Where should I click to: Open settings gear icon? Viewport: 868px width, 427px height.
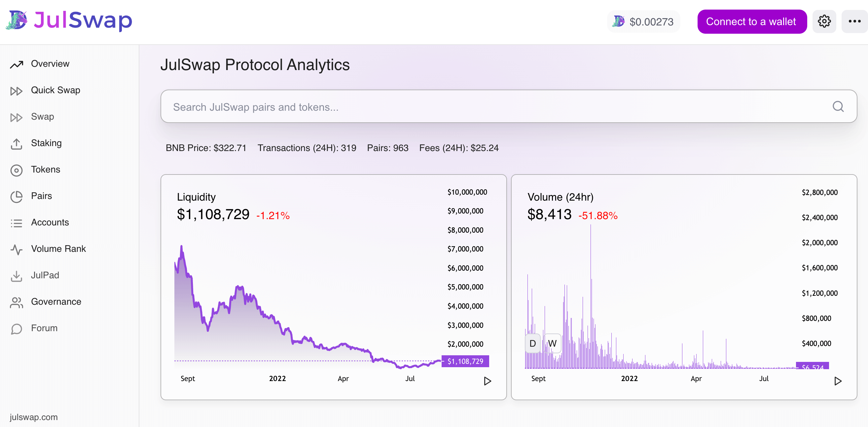(x=824, y=21)
